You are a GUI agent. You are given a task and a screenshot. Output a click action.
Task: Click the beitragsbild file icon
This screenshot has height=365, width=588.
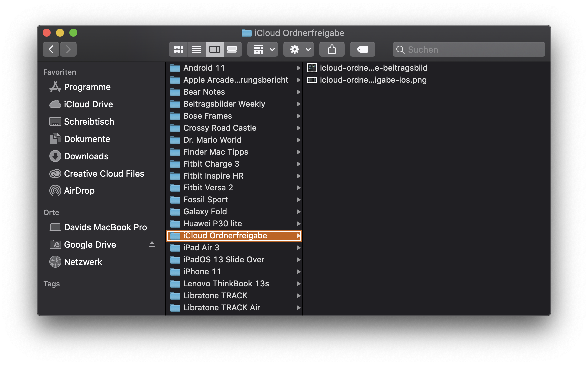[x=312, y=68]
